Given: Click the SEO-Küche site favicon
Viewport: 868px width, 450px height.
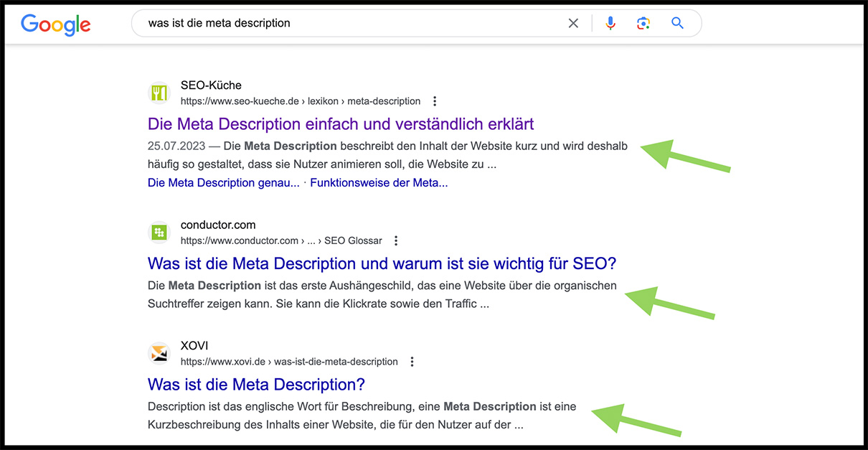Looking at the screenshot, I should [x=159, y=93].
